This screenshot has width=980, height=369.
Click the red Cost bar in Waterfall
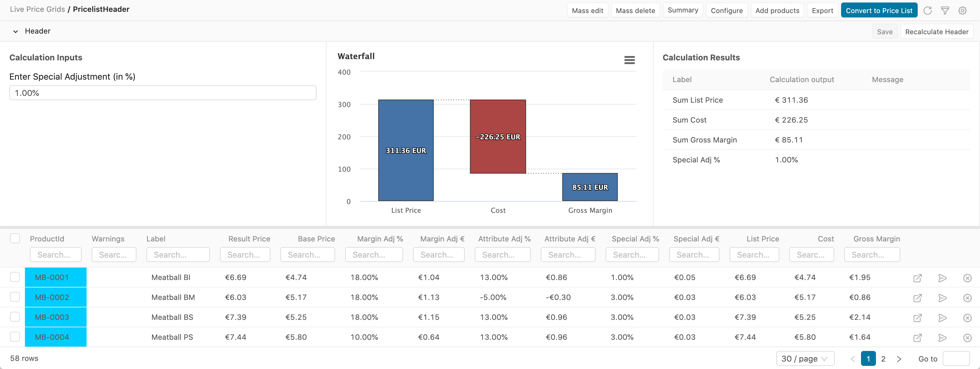pyautogui.click(x=497, y=137)
